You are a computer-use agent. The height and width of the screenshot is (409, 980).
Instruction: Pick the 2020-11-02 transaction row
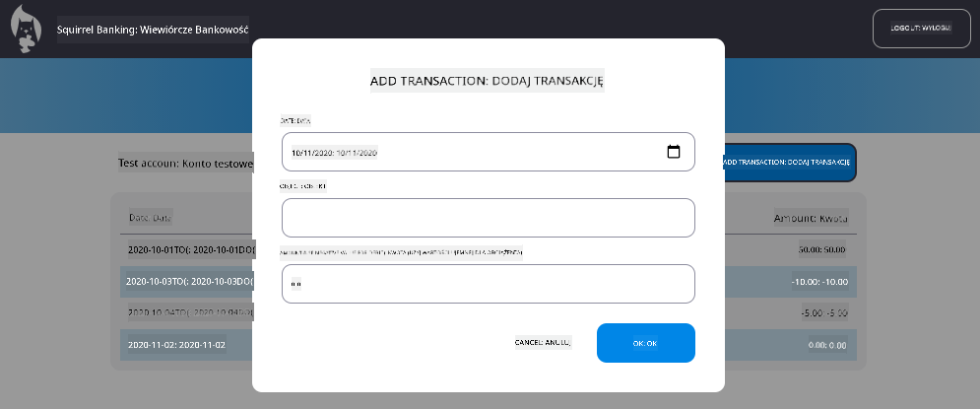point(177,345)
